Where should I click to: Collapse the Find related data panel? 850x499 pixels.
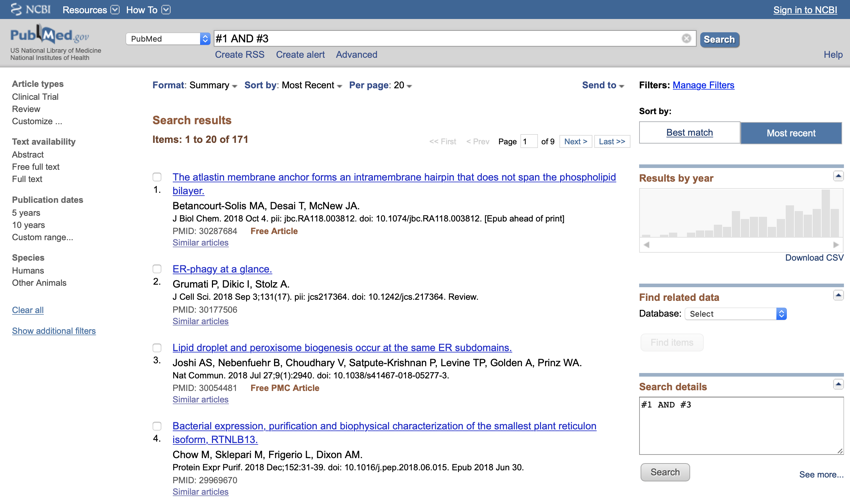(838, 296)
